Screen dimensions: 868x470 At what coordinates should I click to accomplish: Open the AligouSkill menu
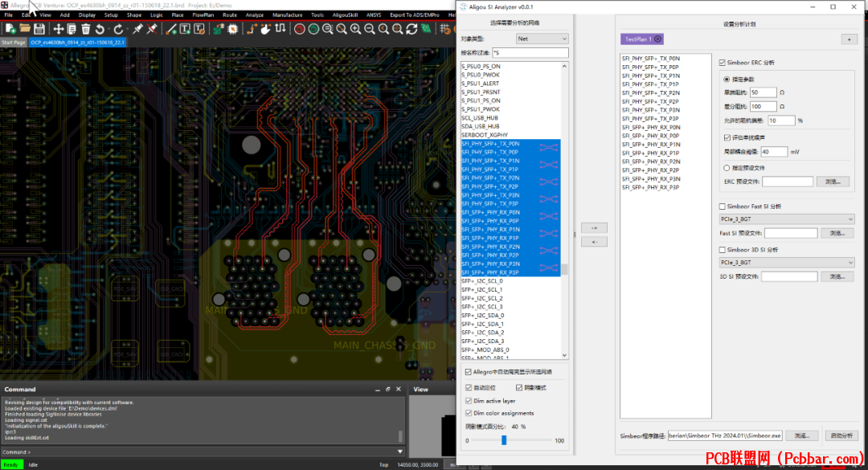tap(345, 15)
